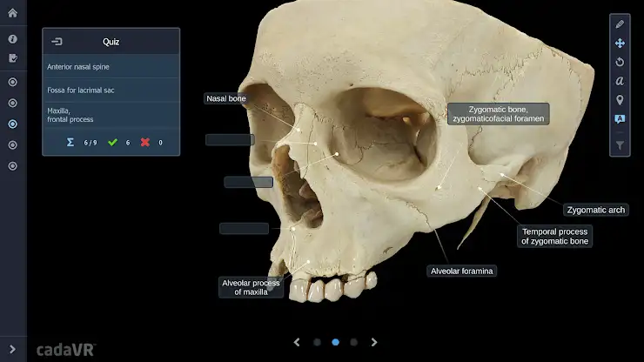Select the blank label above Alveolar process
This screenshot has width=644, height=362.
coord(244,229)
